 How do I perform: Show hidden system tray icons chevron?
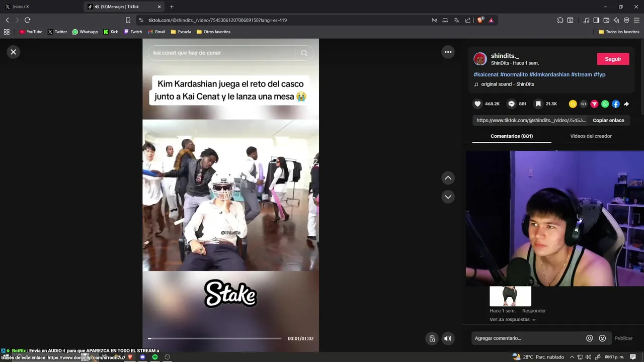point(572,357)
